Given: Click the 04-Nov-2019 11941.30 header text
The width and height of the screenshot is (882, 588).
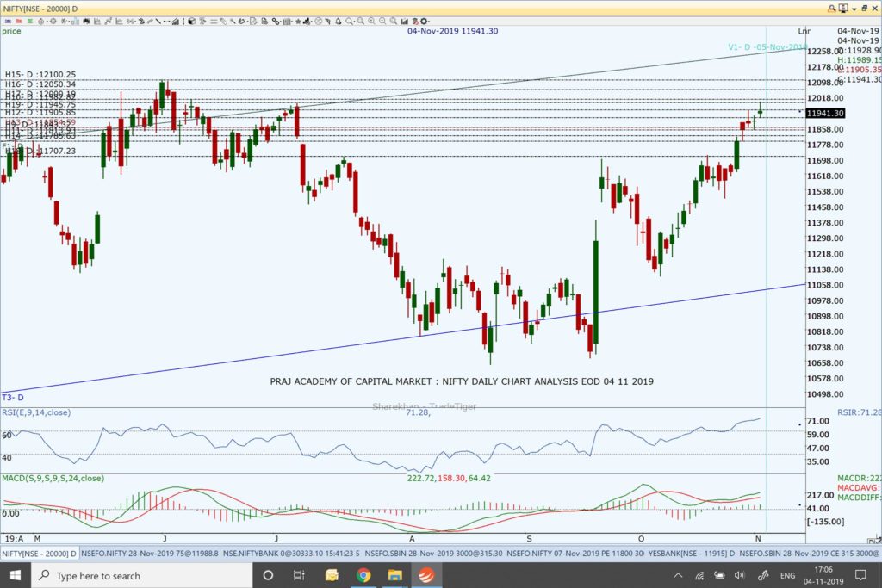Looking at the screenshot, I should pos(453,31).
